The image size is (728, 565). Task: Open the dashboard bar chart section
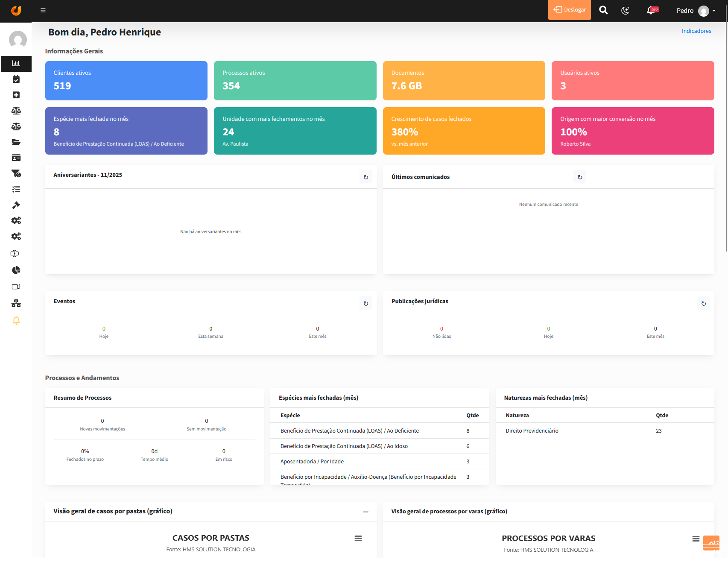click(16, 63)
